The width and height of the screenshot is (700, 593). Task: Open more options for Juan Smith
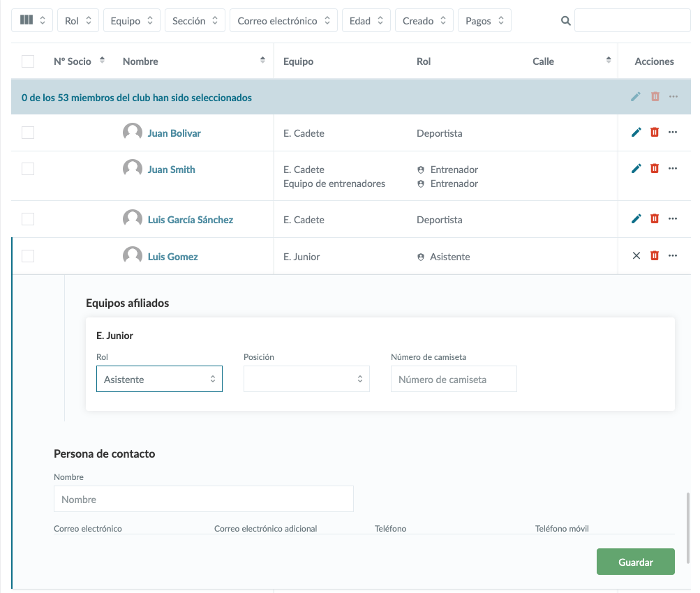click(673, 168)
